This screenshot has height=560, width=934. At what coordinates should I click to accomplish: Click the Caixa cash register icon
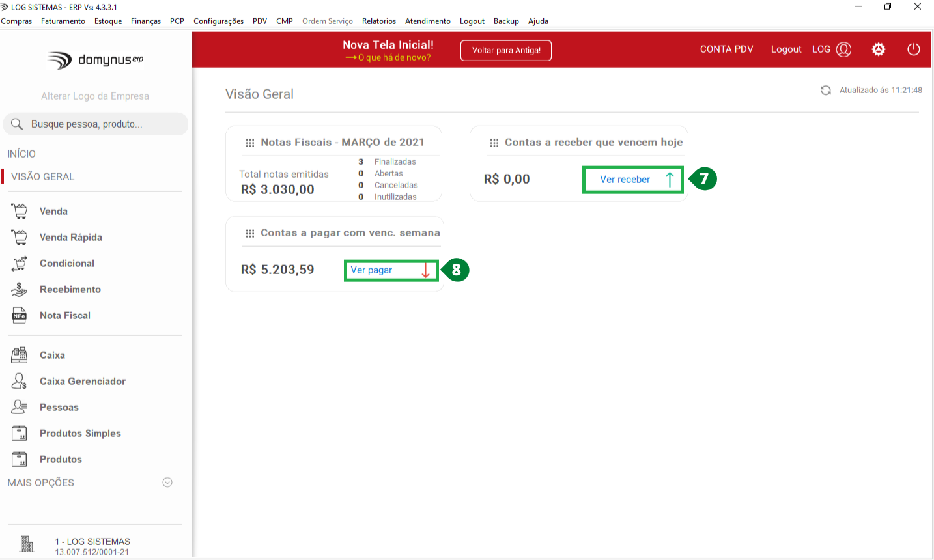[20, 355]
